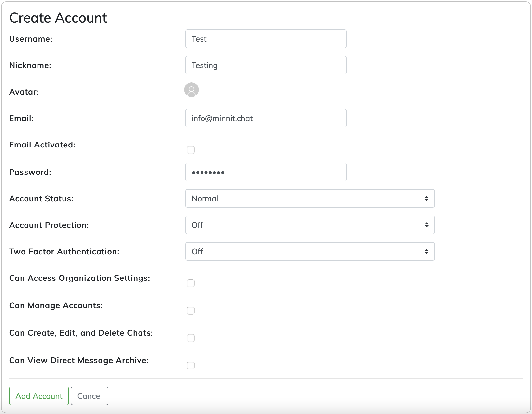
Task: Toggle the Email Activated checkbox
Action: tap(190, 150)
